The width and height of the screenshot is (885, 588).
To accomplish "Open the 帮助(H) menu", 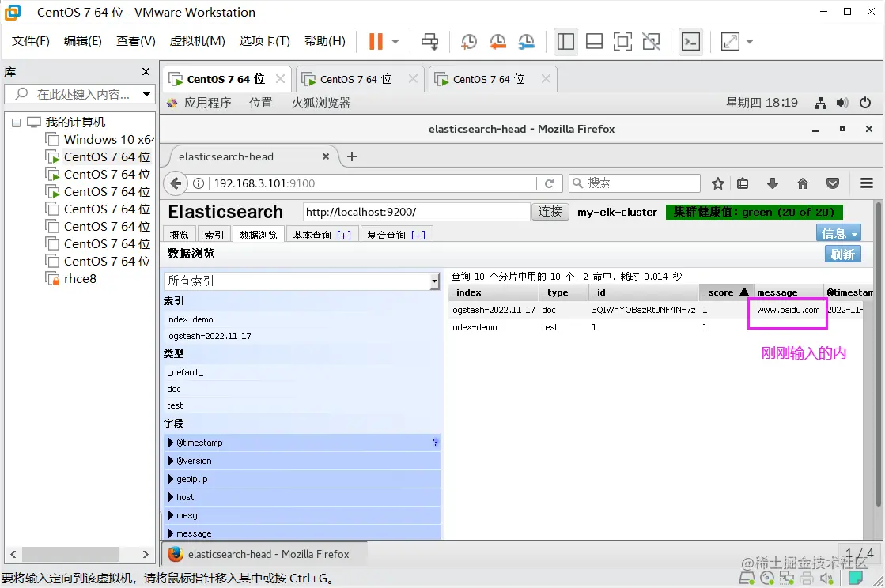I will tap(324, 41).
